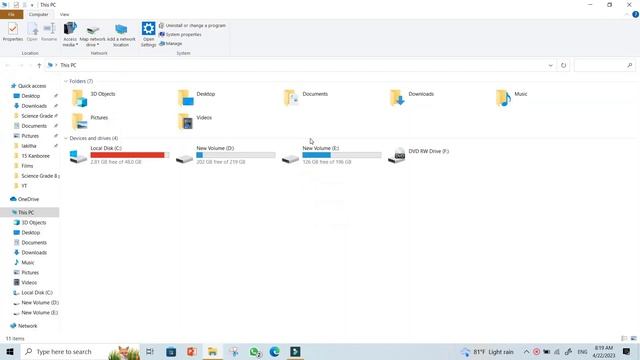The width and height of the screenshot is (640, 360).
Task: Collapse the ribbon with chevron
Action: click(627, 14)
